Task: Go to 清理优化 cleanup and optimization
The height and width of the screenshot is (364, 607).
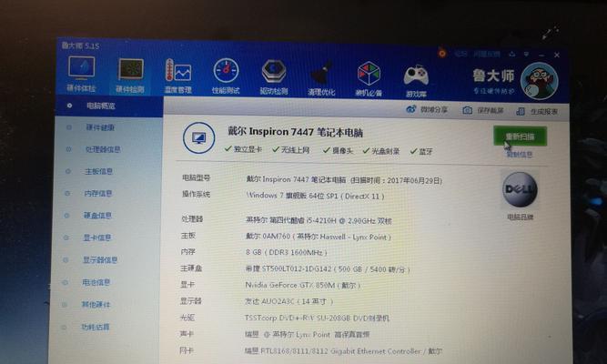Action: coord(321,78)
